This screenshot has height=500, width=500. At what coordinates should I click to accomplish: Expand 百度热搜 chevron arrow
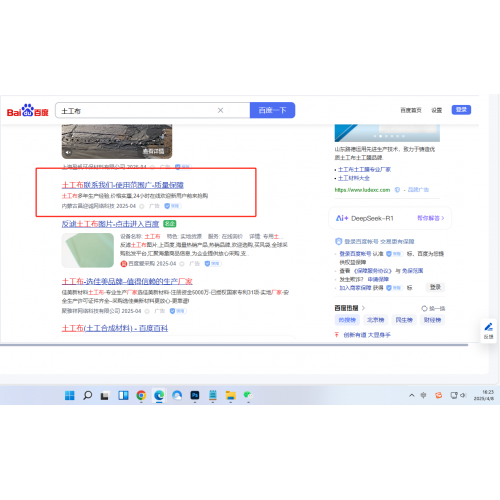[x=364, y=308]
